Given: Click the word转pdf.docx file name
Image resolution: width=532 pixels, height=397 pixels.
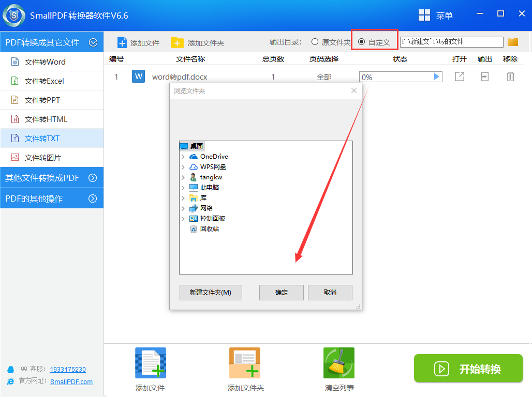Looking at the screenshot, I should point(180,77).
